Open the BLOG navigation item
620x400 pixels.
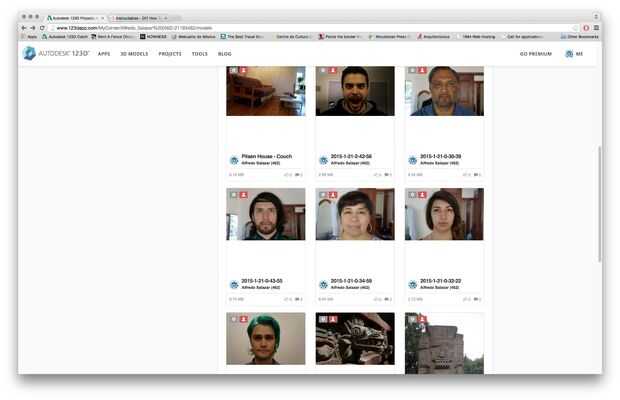[x=225, y=54]
